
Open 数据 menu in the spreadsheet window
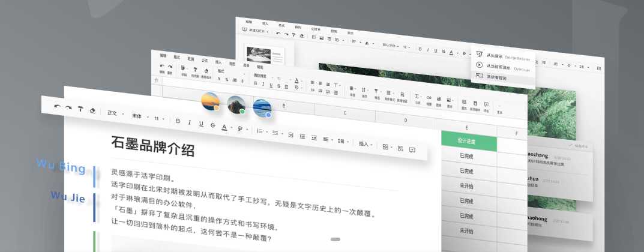(191, 59)
